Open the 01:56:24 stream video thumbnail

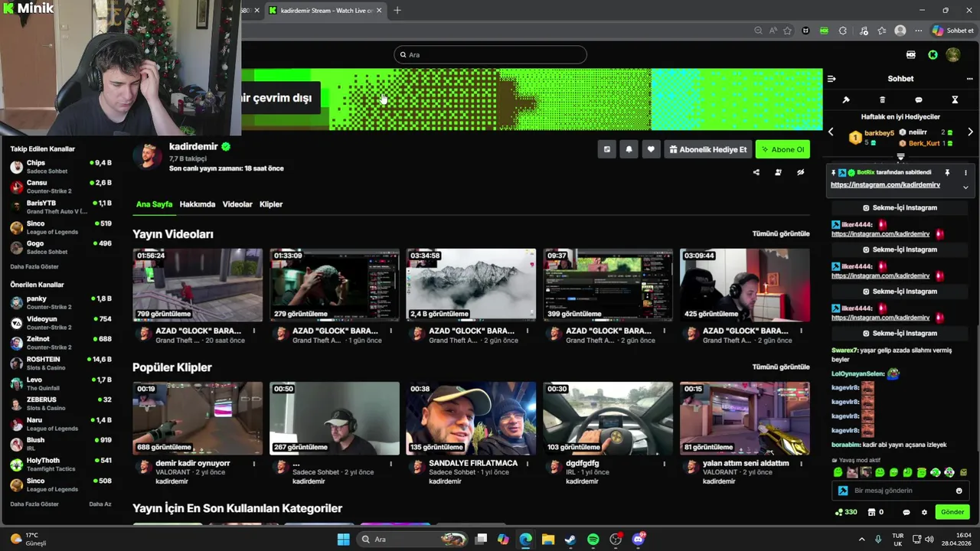[198, 285]
